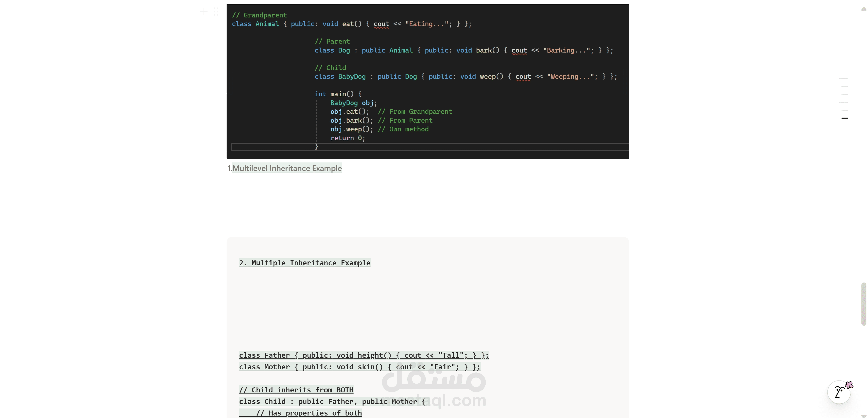This screenshot has width=868, height=418.
Task: Click the 'class Child : public Father' line
Action: click(x=334, y=401)
